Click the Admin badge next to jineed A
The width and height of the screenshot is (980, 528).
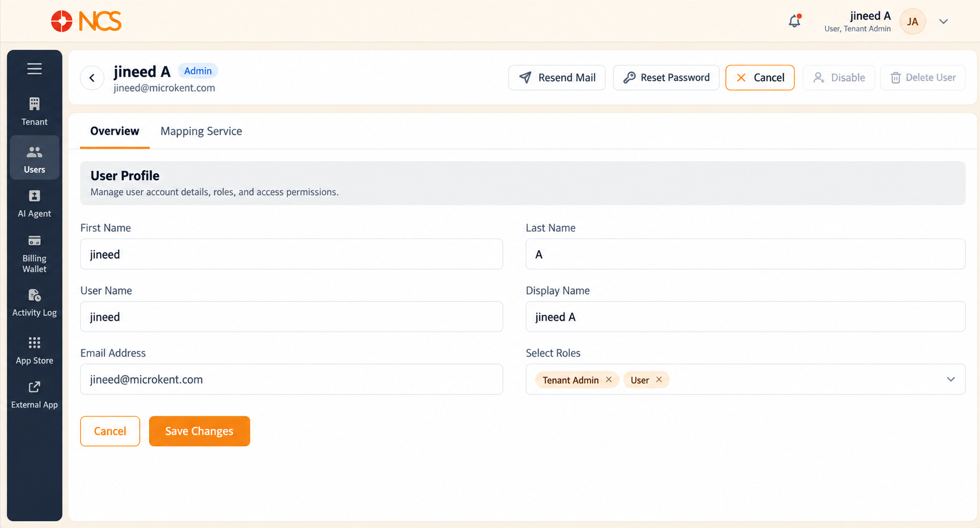198,71
